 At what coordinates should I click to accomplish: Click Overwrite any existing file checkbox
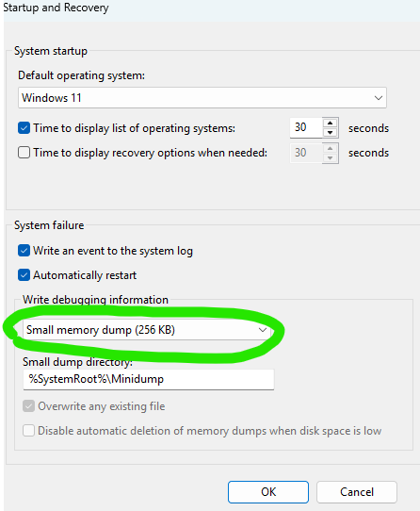[28, 406]
